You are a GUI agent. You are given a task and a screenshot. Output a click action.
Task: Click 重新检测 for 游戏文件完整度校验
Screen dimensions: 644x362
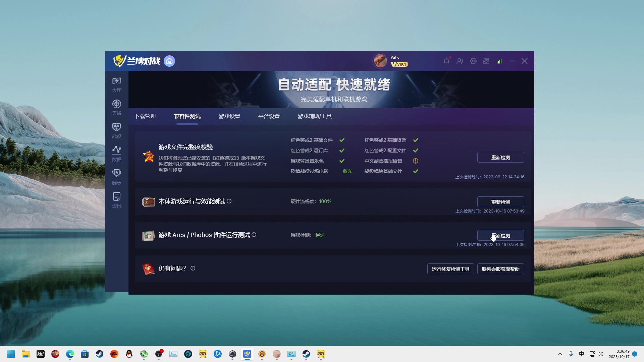tap(500, 157)
